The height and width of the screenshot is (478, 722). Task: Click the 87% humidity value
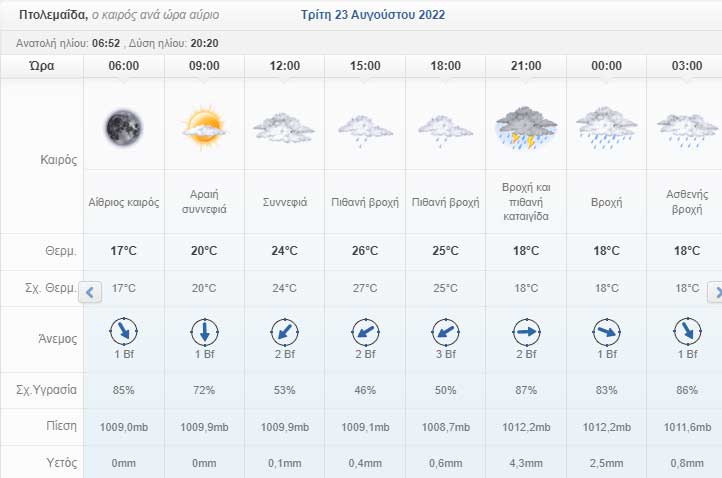click(526, 390)
